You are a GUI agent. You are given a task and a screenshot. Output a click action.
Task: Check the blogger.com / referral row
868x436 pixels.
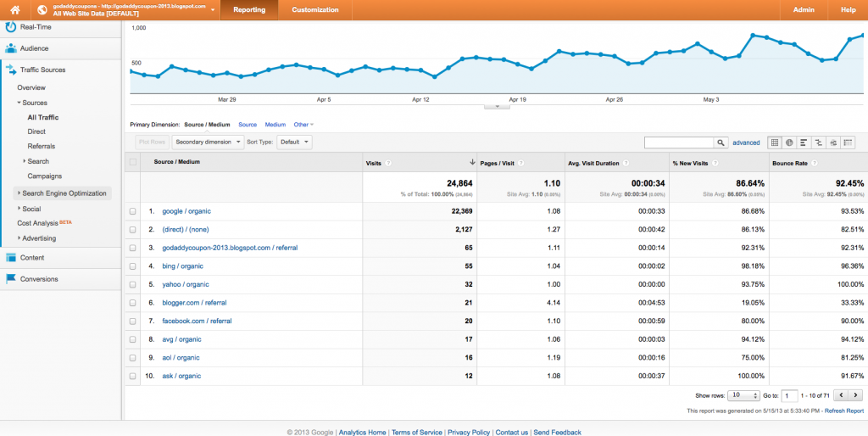point(132,303)
